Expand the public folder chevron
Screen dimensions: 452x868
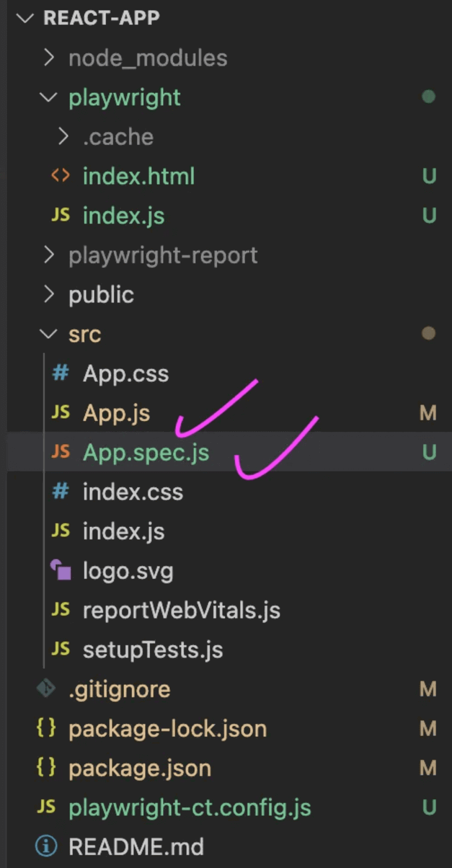click(49, 295)
